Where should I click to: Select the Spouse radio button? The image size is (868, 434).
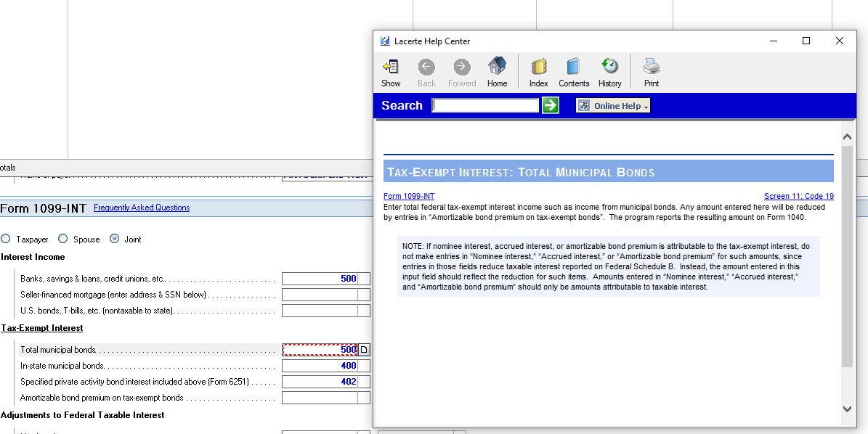pyautogui.click(x=63, y=239)
